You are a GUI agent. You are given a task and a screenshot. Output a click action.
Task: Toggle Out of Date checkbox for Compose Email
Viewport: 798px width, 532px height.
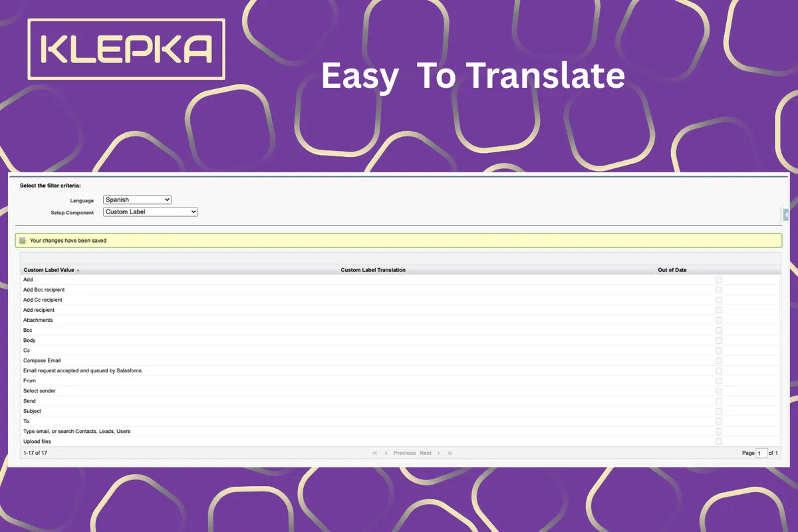coord(719,361)
